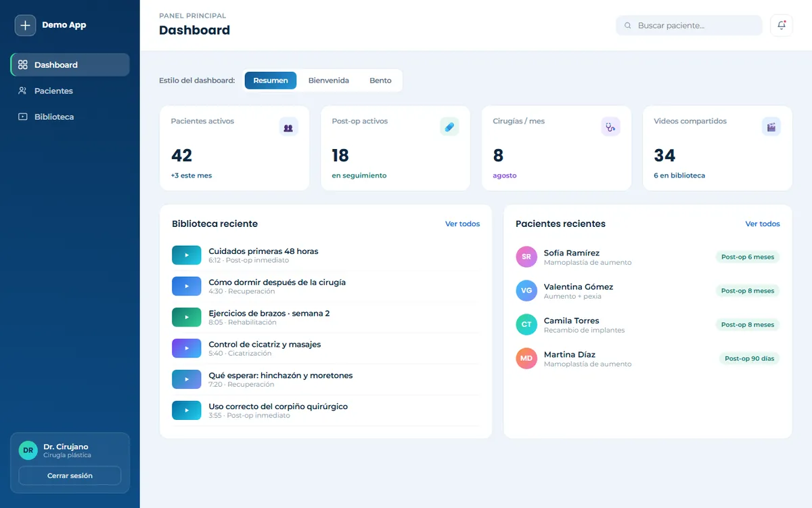
Task: Play the Control de cicatriz y masajes video
Action: click(187, 348)
